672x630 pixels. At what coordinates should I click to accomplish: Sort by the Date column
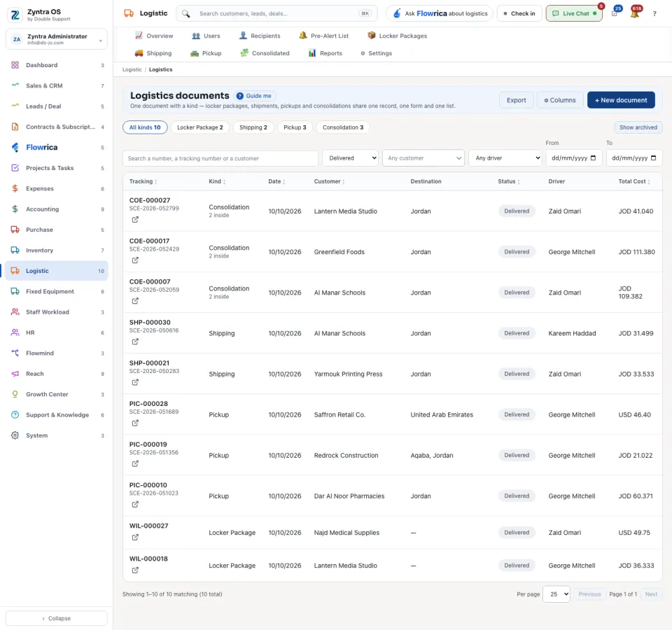point(276,181)
